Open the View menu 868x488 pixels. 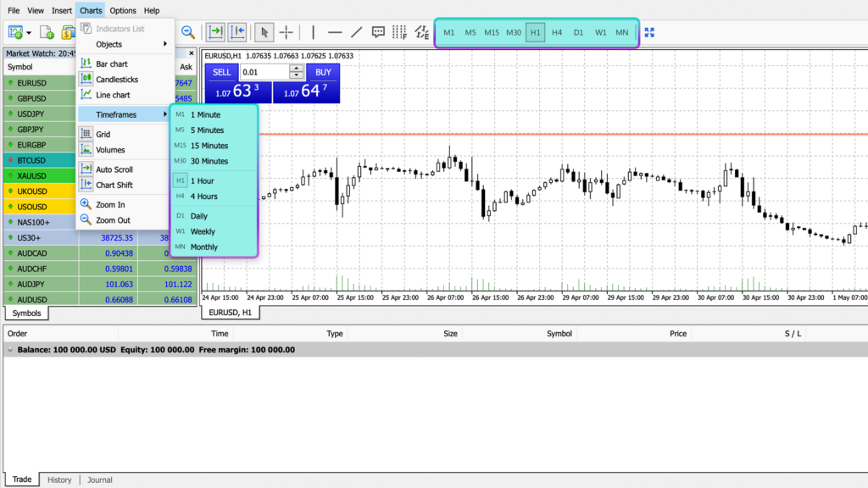[x=36, y=10]
